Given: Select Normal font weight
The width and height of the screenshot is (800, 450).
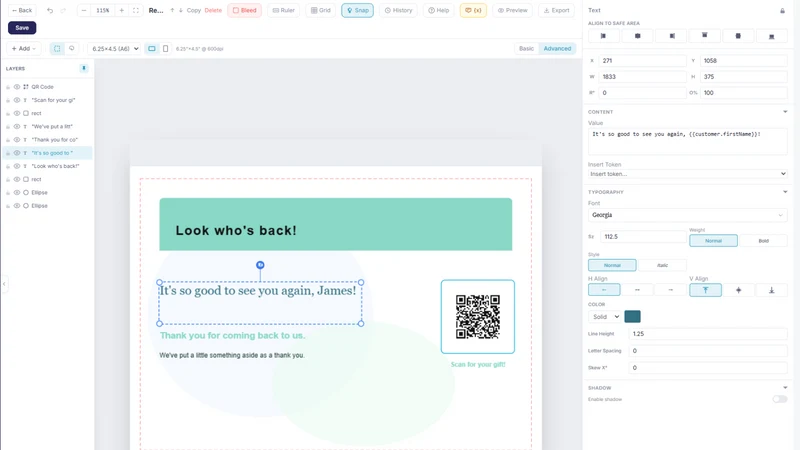Looking at the screenshot, I should (x=713, y=241).
